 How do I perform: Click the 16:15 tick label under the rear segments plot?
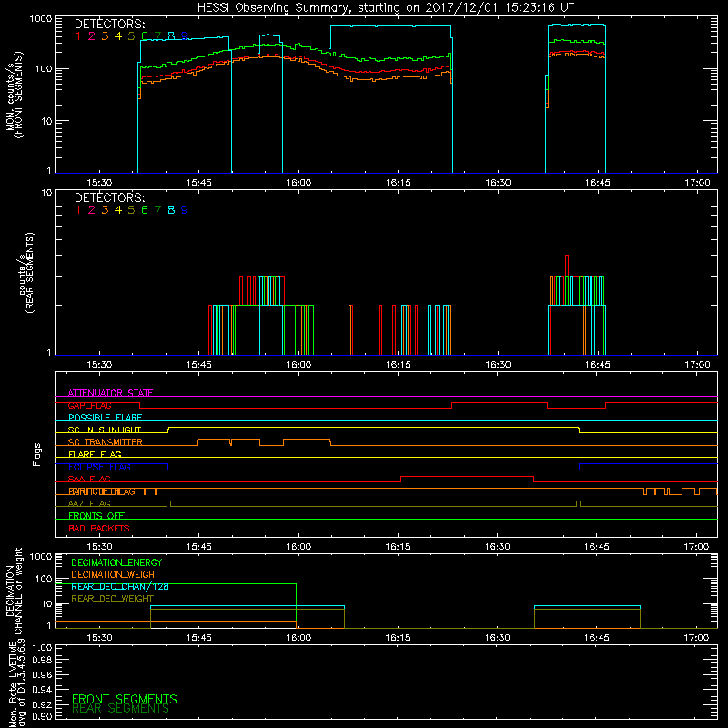tap(398, 365)
